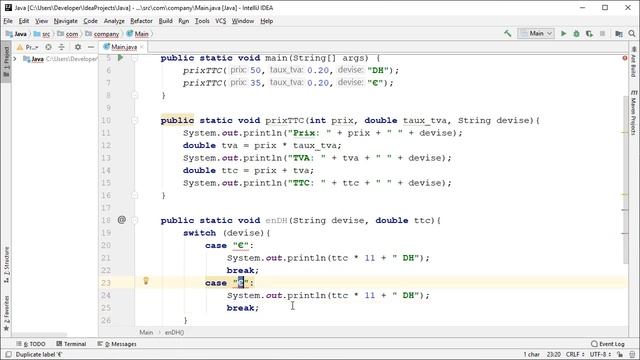The height and width of the screenshot is (360, 640).
Task: Click com breadcrumb in navigation bar
Action: (x=68, y=34)
